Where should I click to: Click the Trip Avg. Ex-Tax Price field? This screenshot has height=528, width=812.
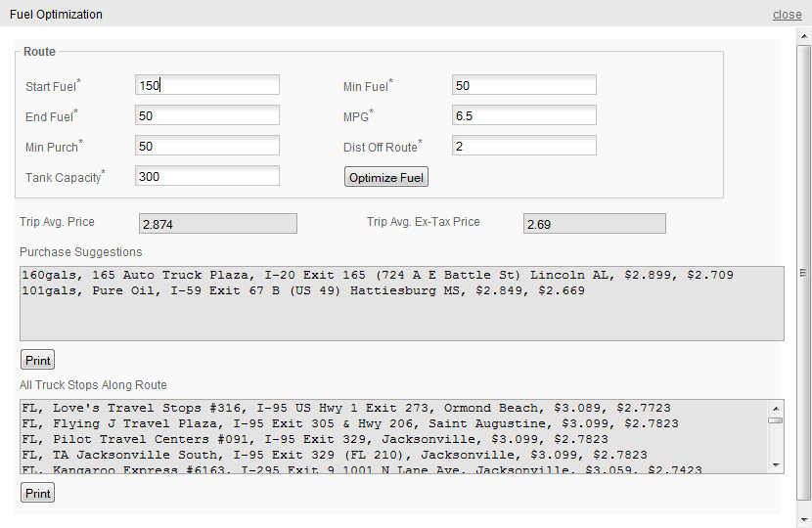pos(594,224)
